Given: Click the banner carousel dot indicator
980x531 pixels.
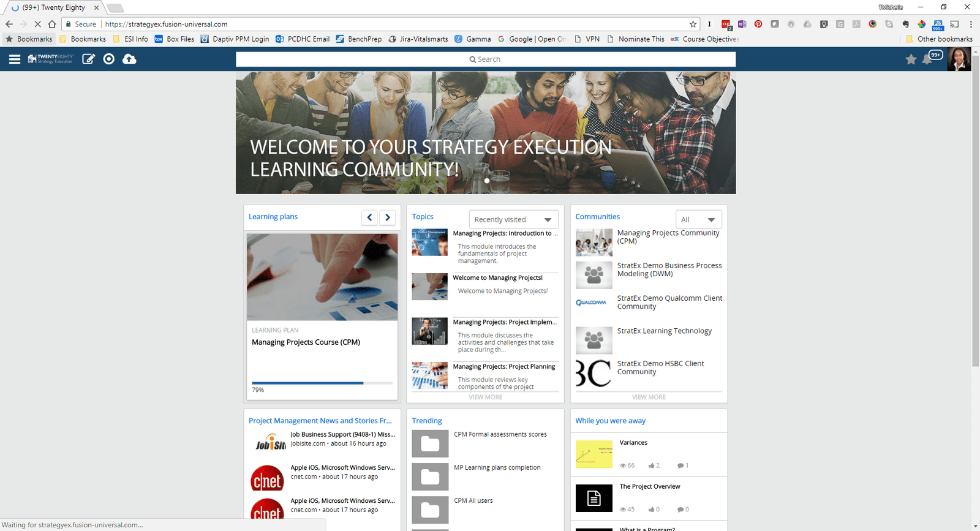Looking at the screenshot, I should tap(487, 181).
